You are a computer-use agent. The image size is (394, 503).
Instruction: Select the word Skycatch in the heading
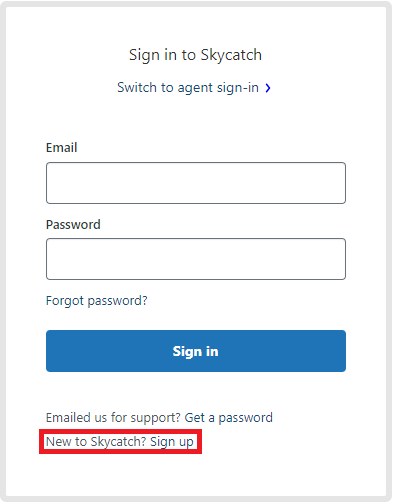point(231,55)
